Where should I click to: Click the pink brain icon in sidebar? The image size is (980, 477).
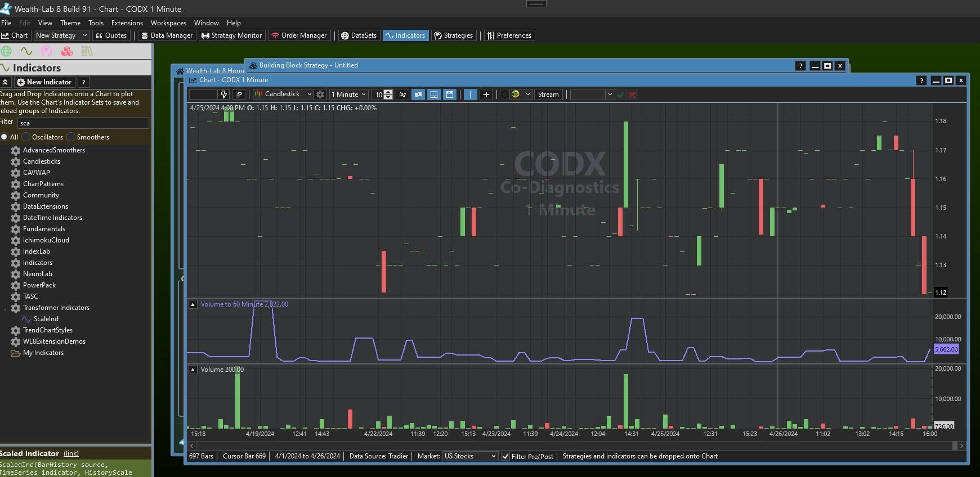(47, 51)
